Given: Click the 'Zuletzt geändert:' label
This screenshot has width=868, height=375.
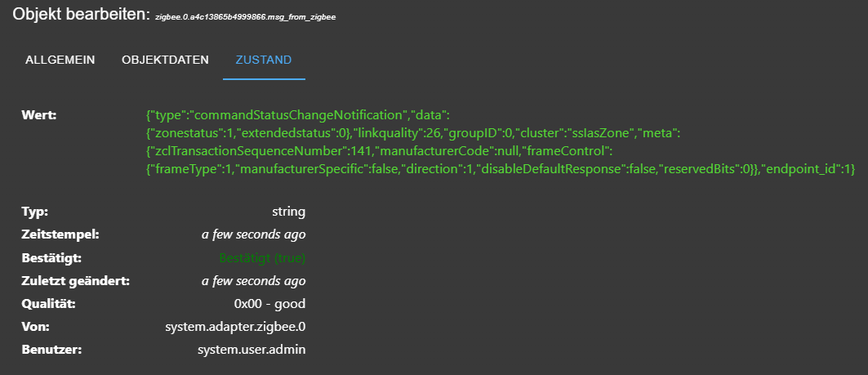Looking at the screenshot, I should pyautogui.click(x=75, y=281).
